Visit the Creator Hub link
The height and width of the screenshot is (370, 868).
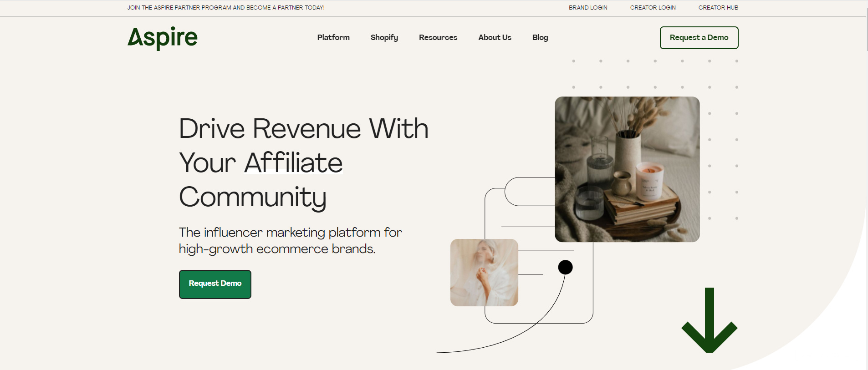pyautogui.click(x=718, y=8)
